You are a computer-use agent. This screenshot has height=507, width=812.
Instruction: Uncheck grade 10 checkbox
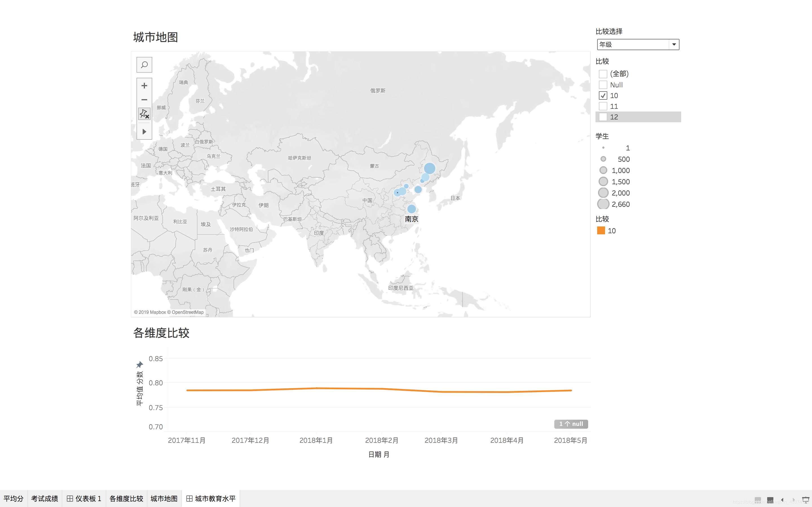click(x=603, y=95)
